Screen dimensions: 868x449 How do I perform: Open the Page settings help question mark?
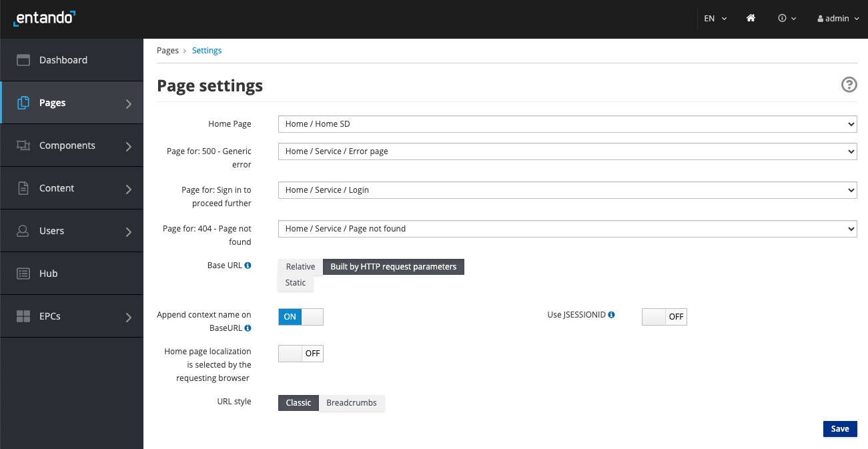coord(849,85)
